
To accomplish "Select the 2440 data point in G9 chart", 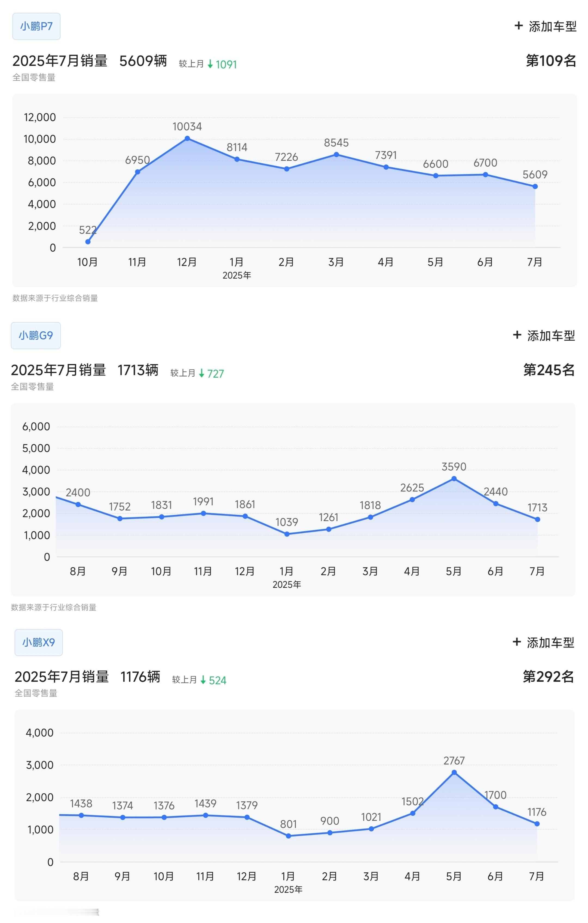I will (x=496, y=504).
